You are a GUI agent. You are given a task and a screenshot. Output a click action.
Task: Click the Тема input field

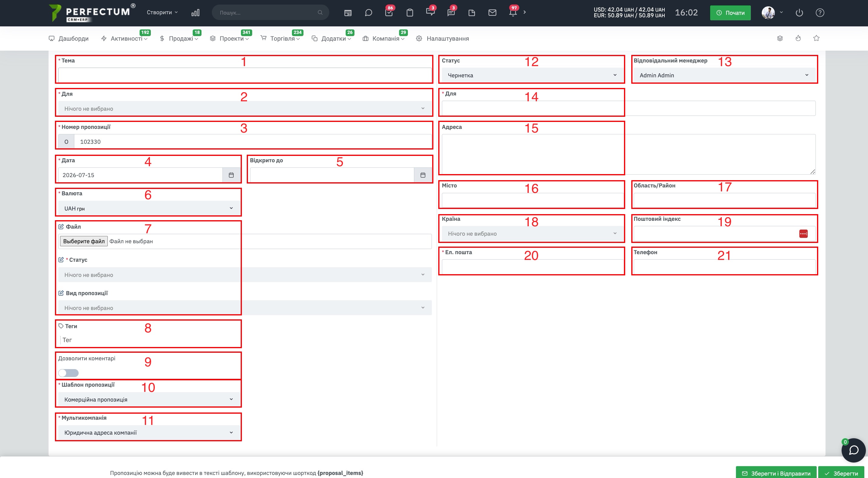coord(245,75)
